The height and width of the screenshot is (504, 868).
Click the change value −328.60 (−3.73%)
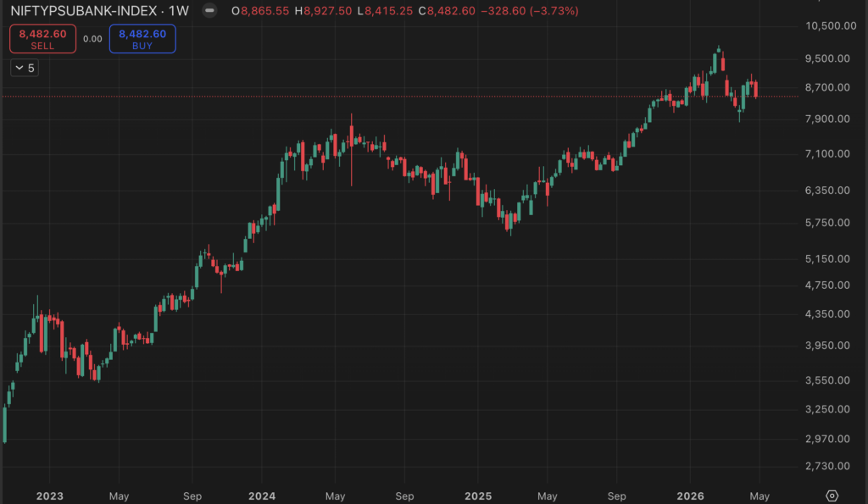click(530, 11)
